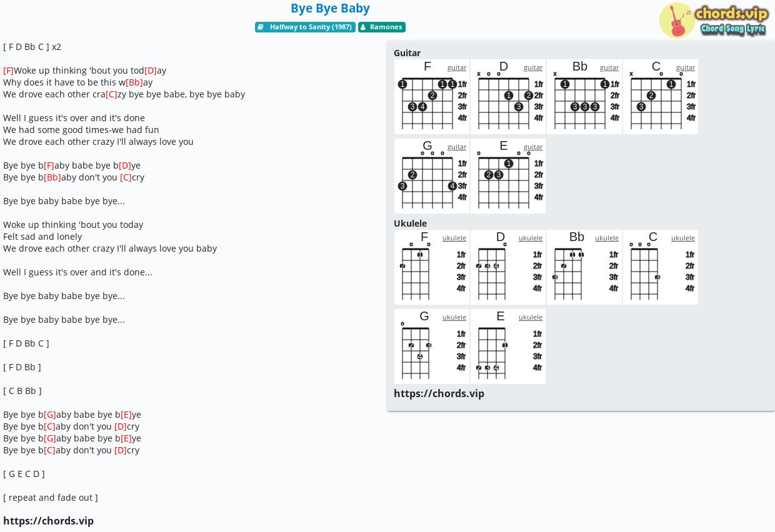Screen dimensions: 775x532
Task: Click https://chords.vip under chord diagrams
Action: [x=439, y=393]
